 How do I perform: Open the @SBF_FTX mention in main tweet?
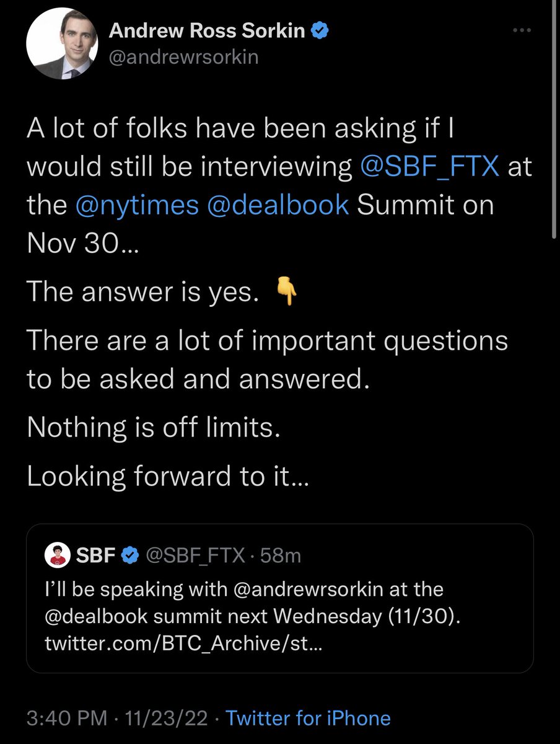coord(429,167)
